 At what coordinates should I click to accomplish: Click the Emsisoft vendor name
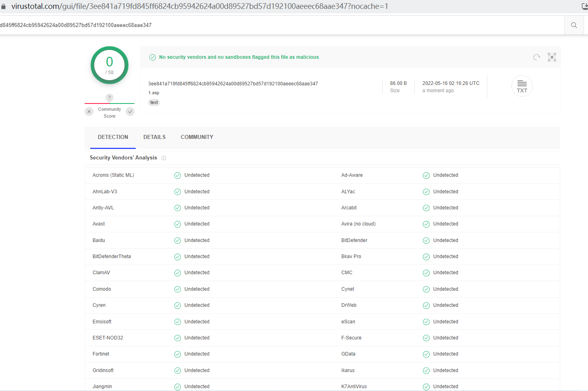click(102, 322)
